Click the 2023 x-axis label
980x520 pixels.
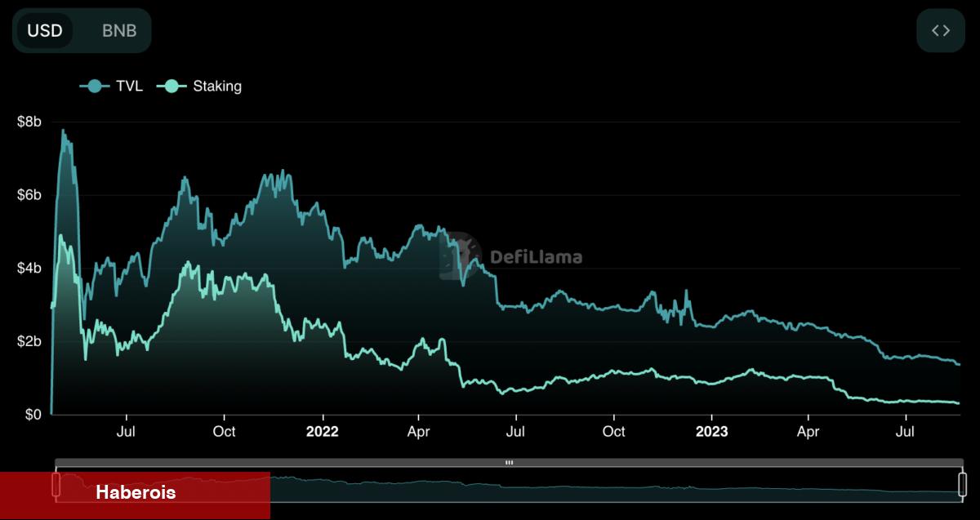[x=710, y=431]
